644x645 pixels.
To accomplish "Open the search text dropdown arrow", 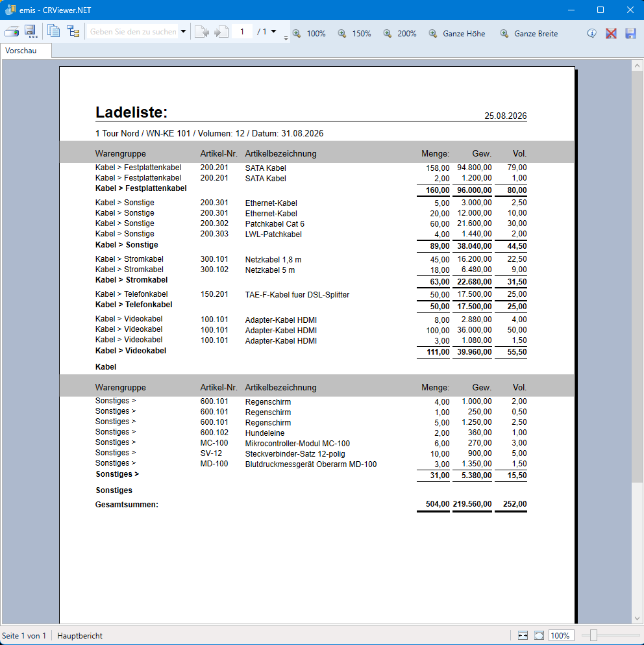I will 184,32.
